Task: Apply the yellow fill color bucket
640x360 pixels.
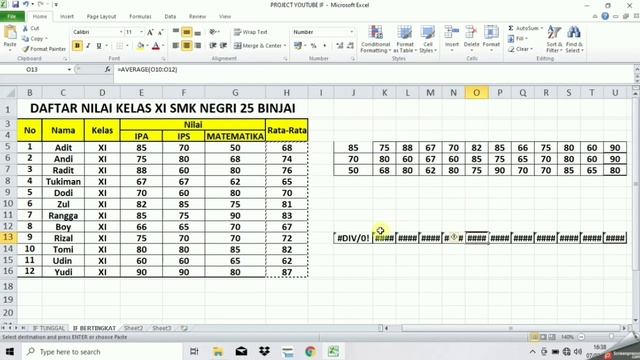Action: point(140,46)
